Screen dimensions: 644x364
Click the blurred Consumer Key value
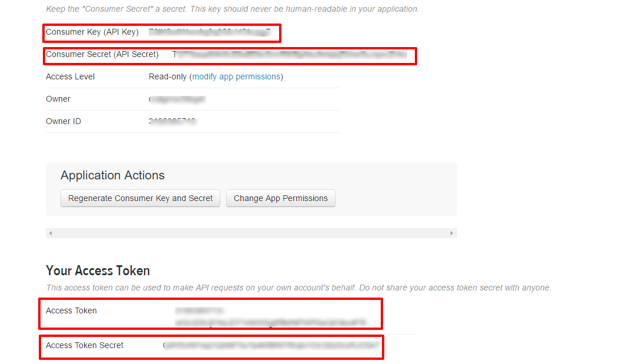pyautogui.click(x=210, y=32)
